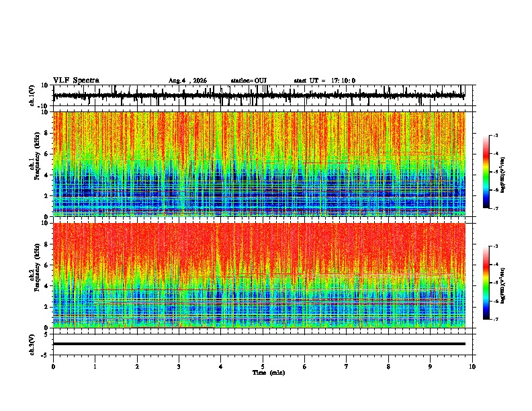
Task: Click the time axis tick label 6
Action: point(304,367)
